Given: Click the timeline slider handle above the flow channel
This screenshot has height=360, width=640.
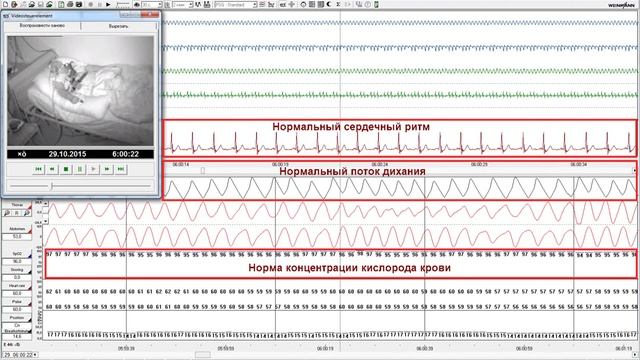Looking at the screenshot, I should click(202, 171).
